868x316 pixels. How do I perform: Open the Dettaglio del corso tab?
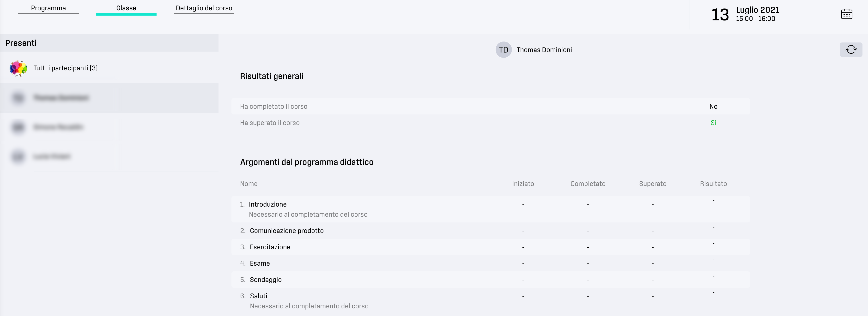204,8
